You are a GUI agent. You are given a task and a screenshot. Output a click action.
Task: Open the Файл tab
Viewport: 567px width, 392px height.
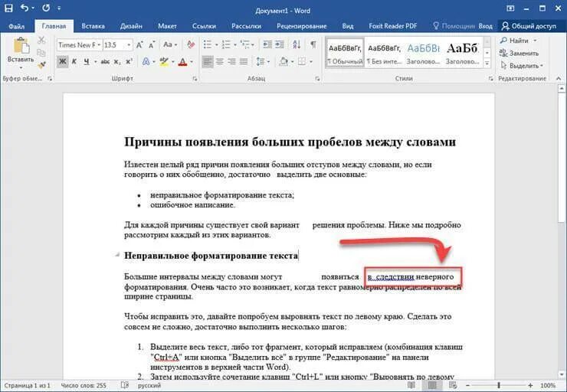tap(16, 26)
